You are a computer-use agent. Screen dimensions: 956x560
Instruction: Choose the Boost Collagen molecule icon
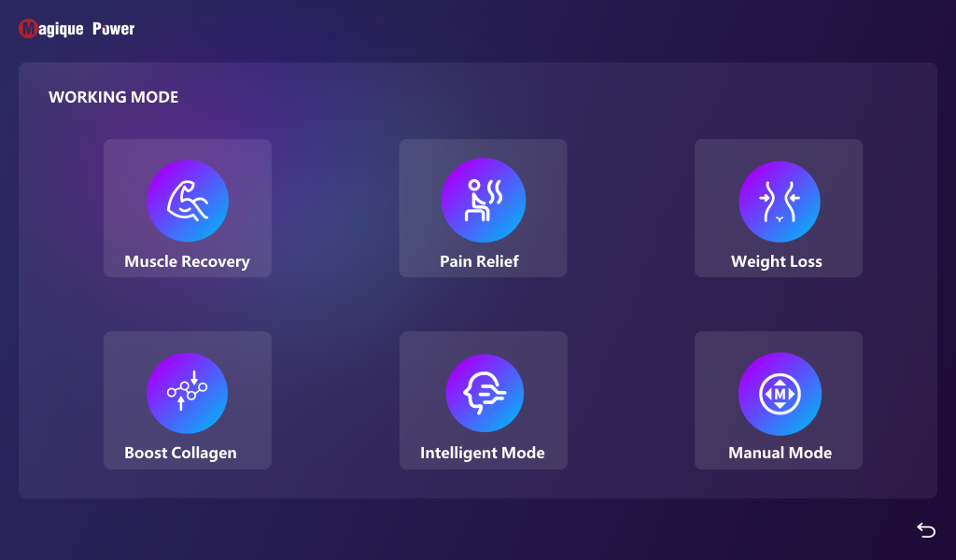click(187, 393)
